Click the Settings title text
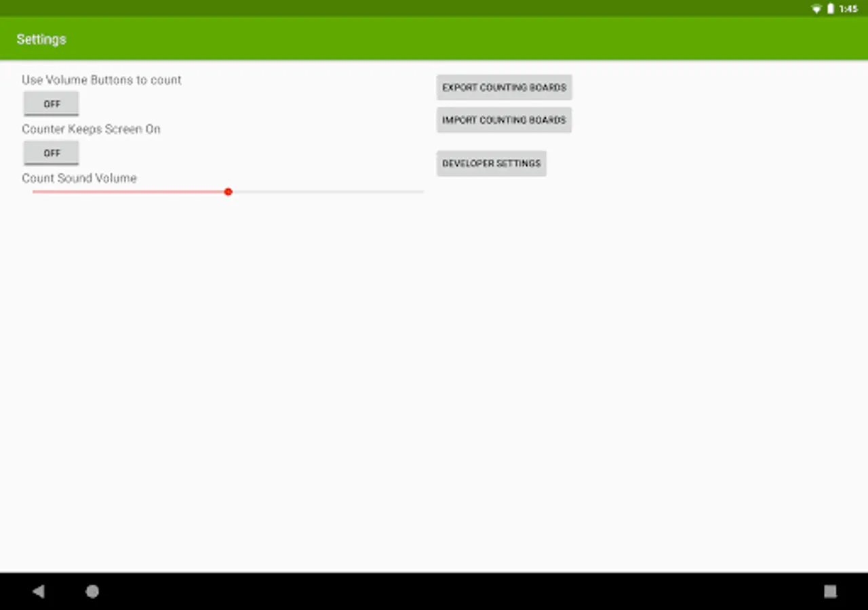868x610 pixels. (41, 39)
